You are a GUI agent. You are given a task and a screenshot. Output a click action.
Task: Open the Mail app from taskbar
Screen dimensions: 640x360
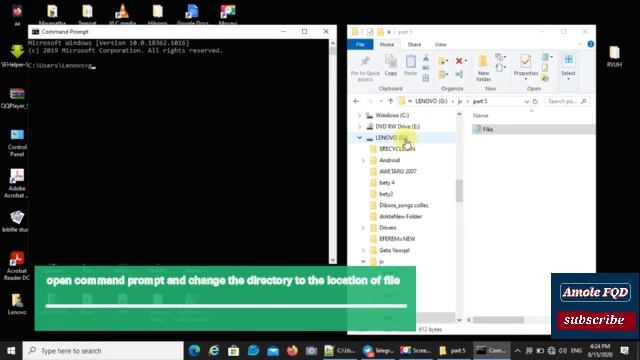(x=273, y=351)
